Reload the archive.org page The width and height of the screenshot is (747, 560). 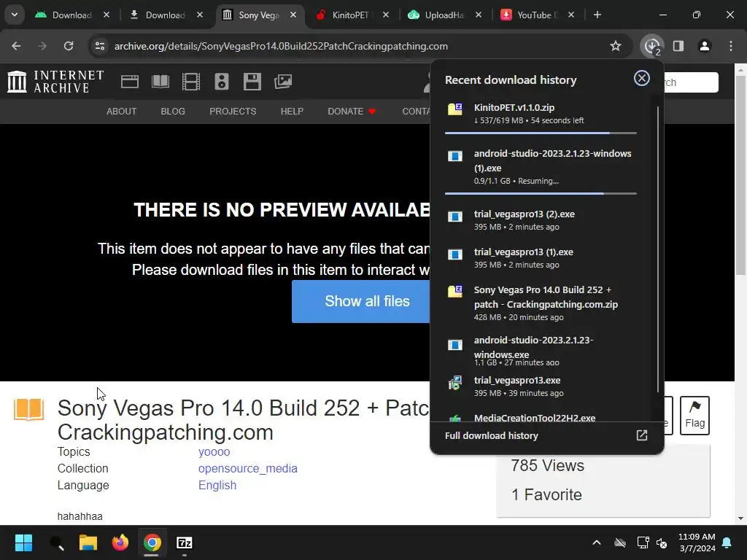pos(69,46)
